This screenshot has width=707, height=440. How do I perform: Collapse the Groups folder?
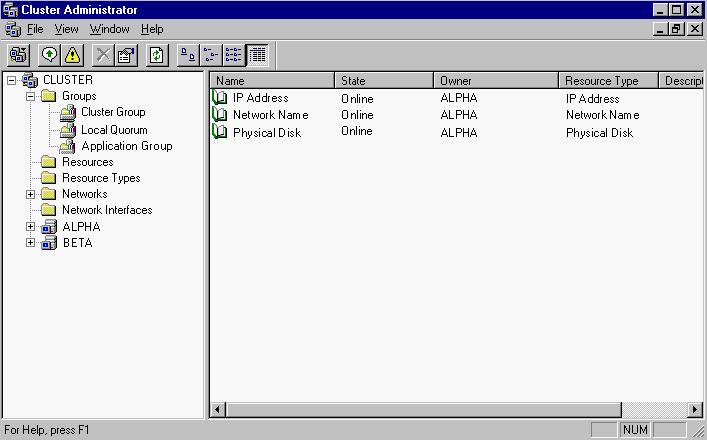[x=31, y=97]
